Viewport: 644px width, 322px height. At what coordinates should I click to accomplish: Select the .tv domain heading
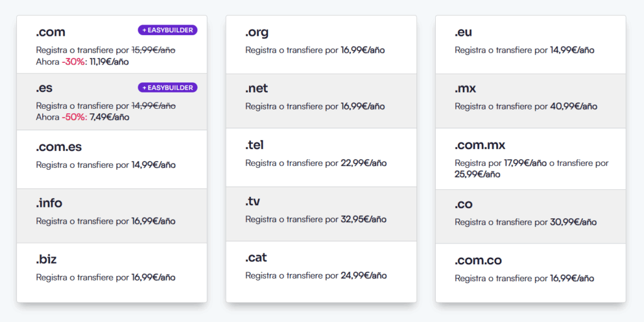click(x=253, y=201)
